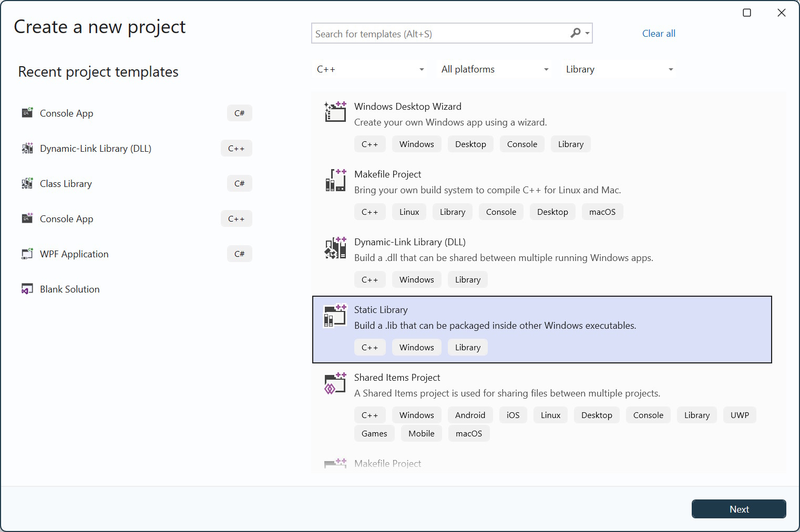Click the Clear all link
800x532 pixels.
tap(659, 34)
